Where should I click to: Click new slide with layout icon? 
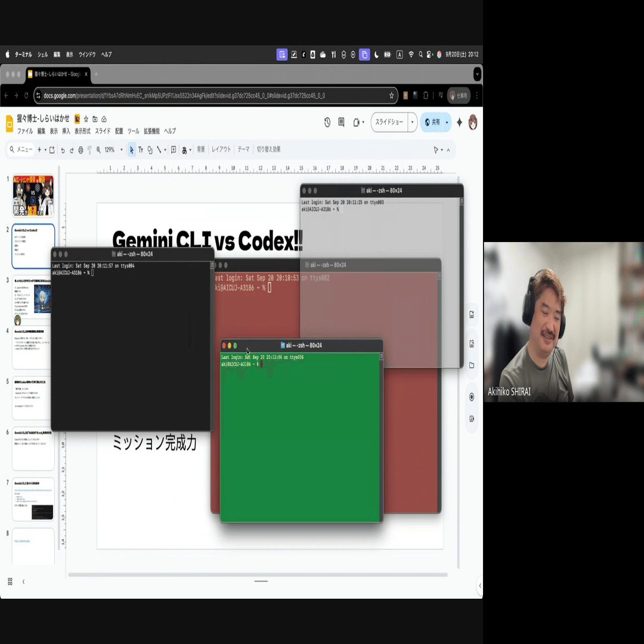point(52,150)
